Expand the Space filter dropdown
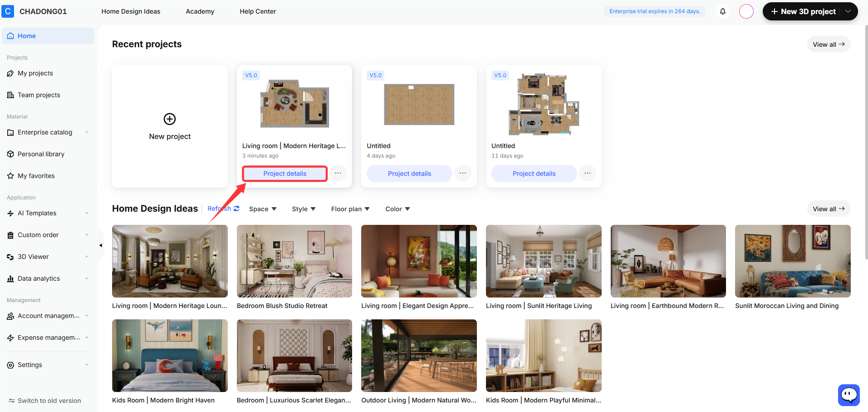The width and height of the screenshot is (868, 412). click(x=263, y=209)
